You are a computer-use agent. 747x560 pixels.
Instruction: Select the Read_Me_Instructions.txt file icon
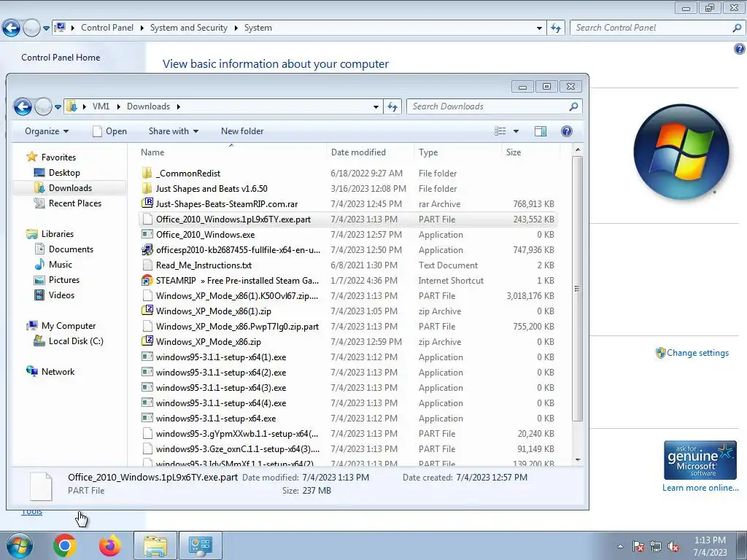(147, 265)
